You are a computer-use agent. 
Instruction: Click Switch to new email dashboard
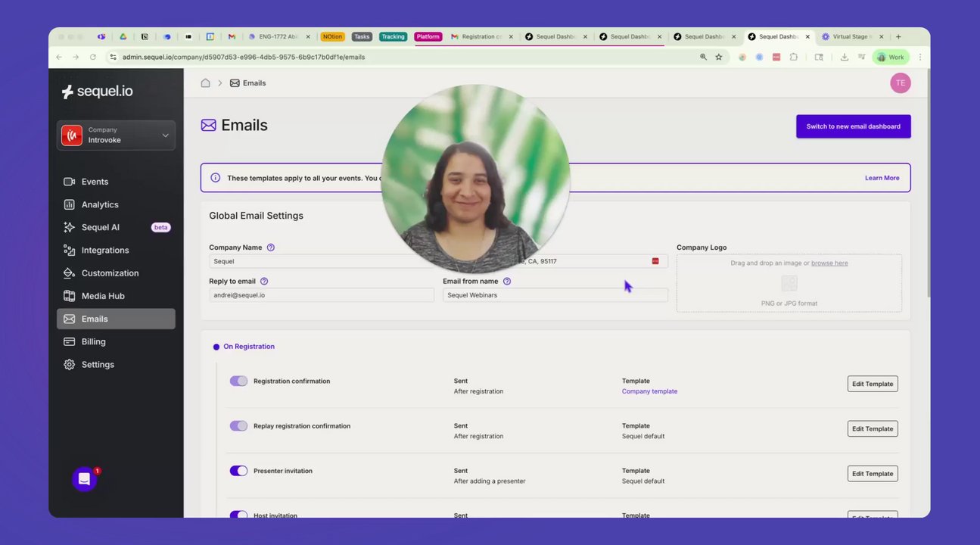pos(853,126)
